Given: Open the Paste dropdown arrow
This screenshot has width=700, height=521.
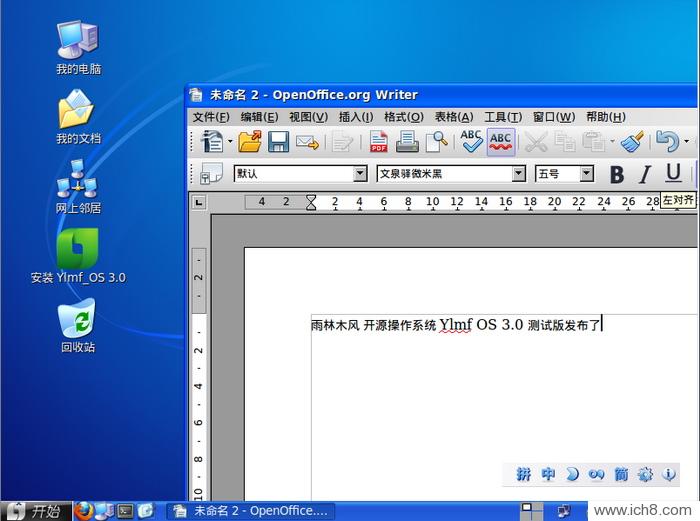Looking at the screenshot, I should tap(612, 142).
